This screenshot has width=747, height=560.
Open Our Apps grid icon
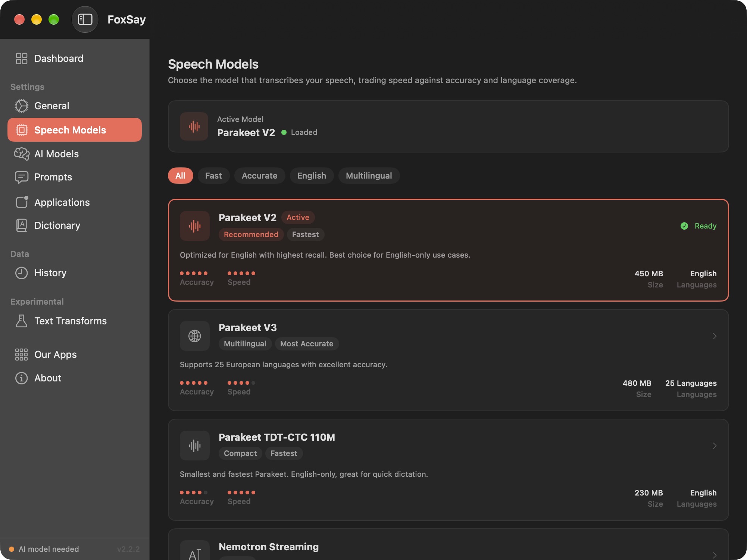(21, 355)
